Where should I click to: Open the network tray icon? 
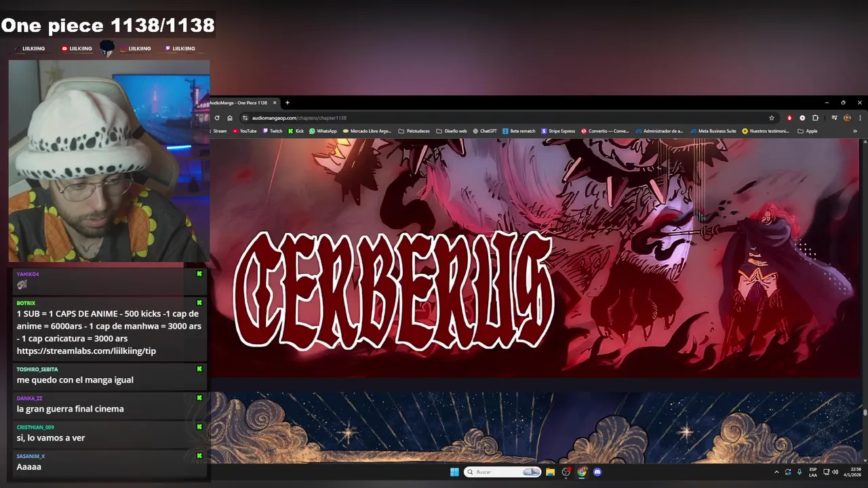coord(827,472)
